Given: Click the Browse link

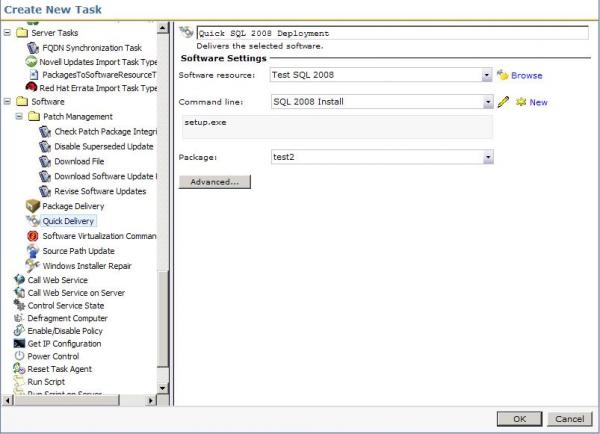Looking at the screenshot, I should click(527, 75).
